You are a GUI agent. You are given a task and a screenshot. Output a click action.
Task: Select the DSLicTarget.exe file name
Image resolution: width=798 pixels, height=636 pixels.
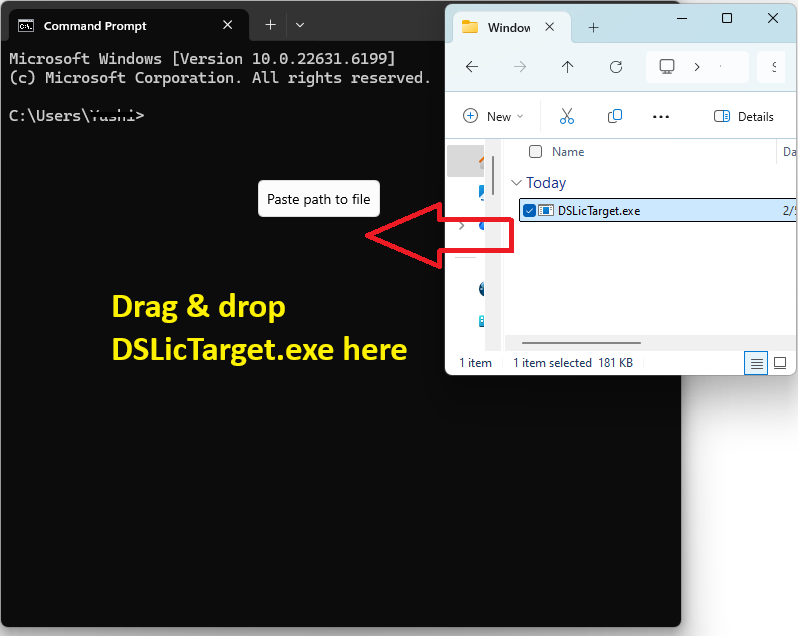(x=599, y=210)
